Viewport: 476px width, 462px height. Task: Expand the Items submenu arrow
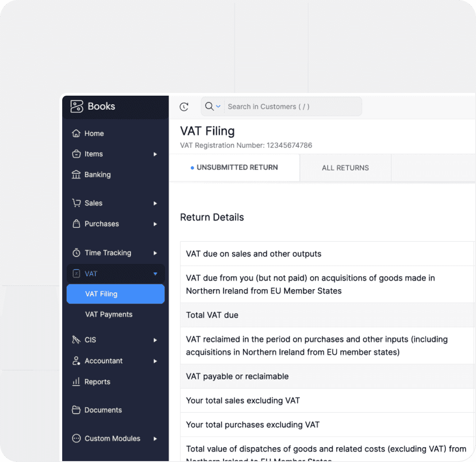pyautogui.click(x=155, y=154)
